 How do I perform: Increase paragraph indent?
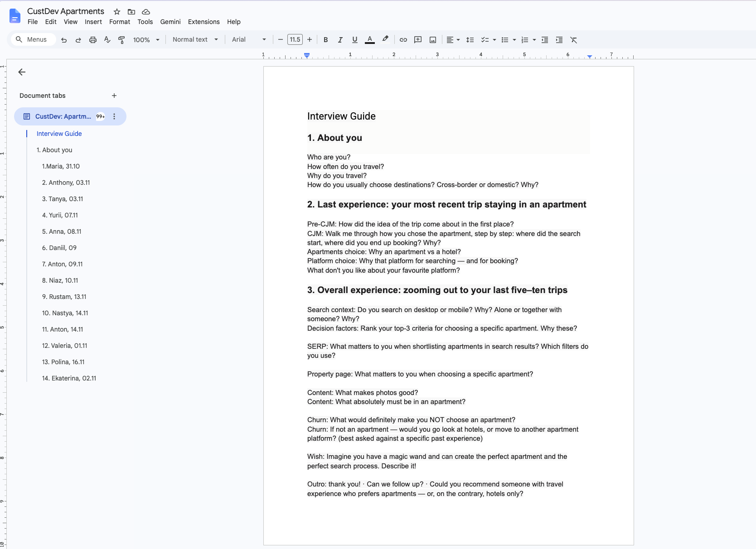click(x=559, y=40)
